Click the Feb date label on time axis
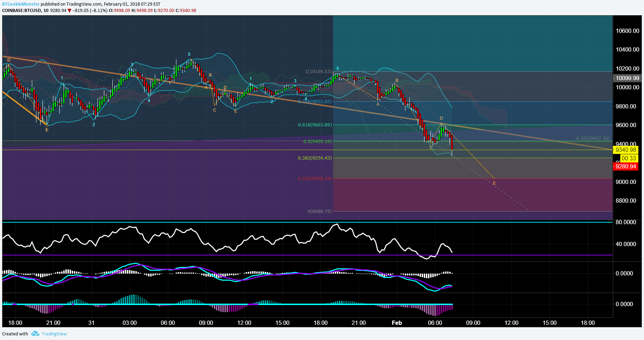This screenshot has height=340, width=644. 397,323
